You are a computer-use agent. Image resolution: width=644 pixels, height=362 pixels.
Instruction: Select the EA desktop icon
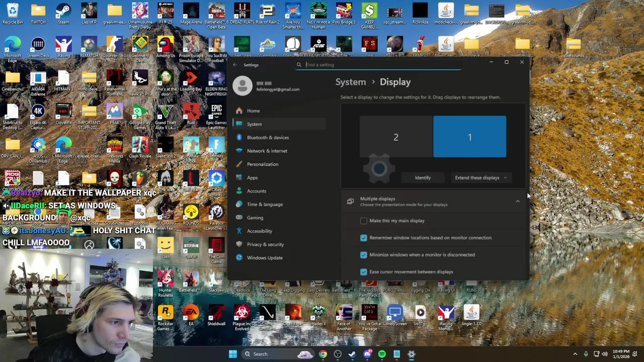(191, 316)
